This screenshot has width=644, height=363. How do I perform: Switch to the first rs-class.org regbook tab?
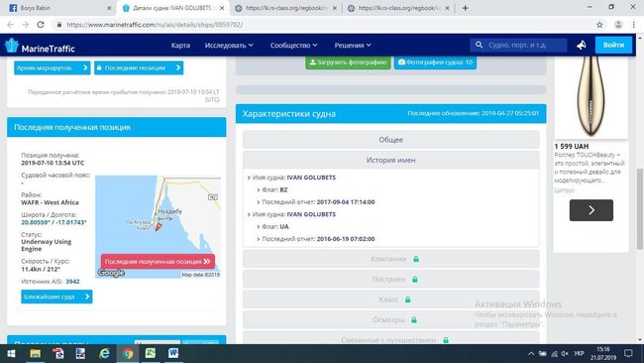coord(285,8)
